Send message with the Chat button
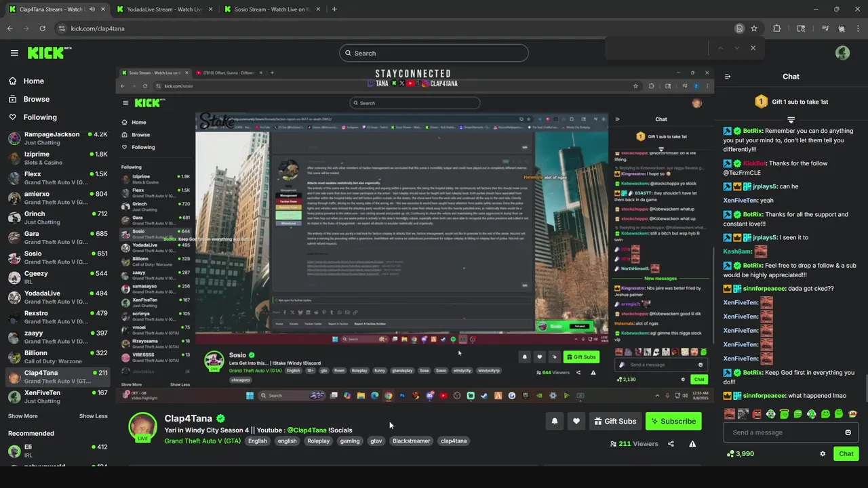The height and width of the screenshot is (488, 868). click(x=846, y=453)
